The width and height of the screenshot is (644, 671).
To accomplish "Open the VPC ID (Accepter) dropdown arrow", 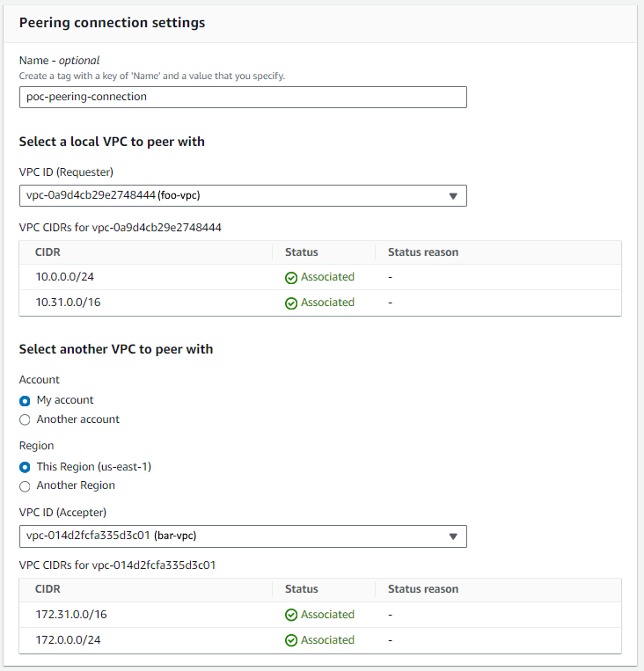I will point(453,536).
